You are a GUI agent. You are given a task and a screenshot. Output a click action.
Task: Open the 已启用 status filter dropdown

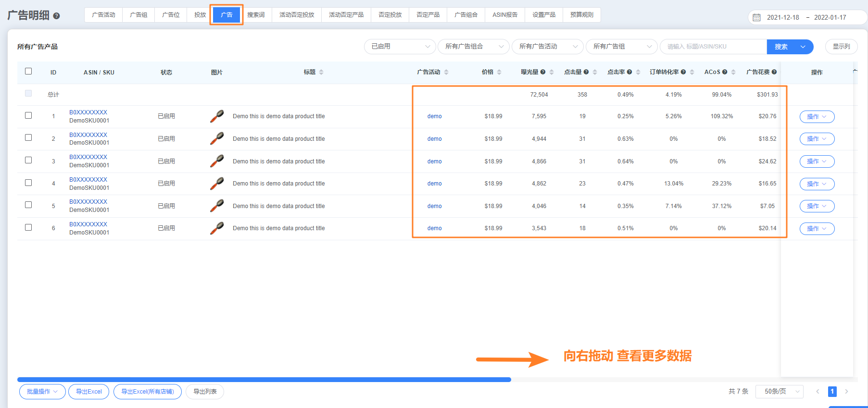click(400, 47)
